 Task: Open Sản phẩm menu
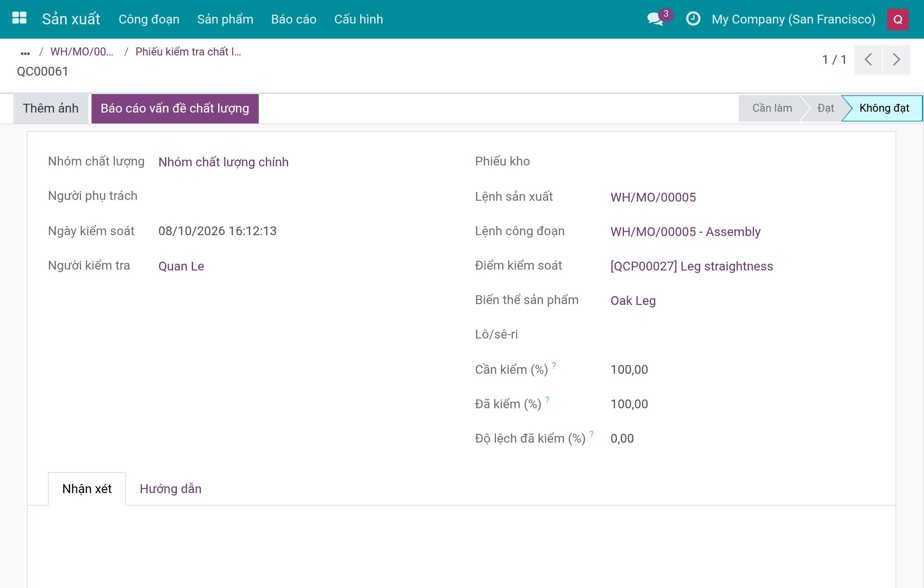click(x=225, y=19)
